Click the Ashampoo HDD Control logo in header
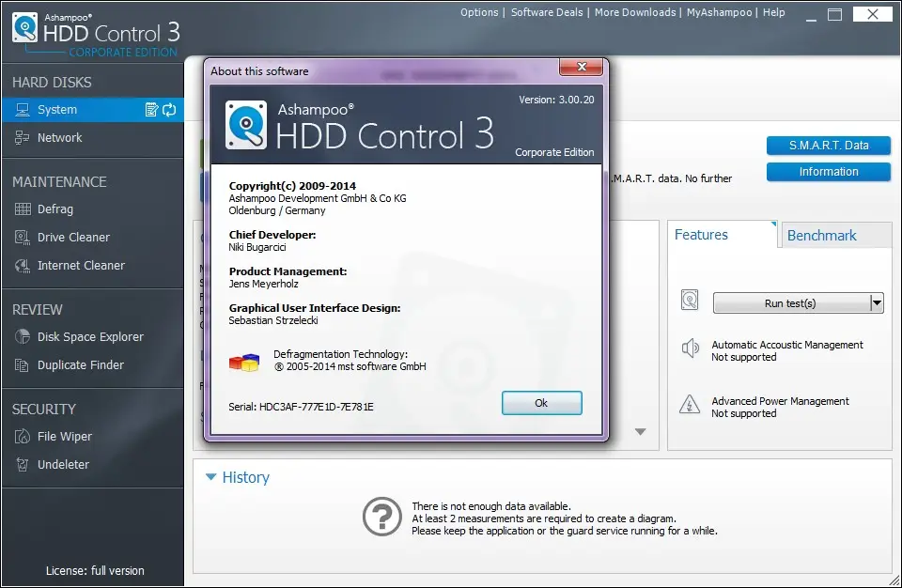This screenshot has height=588, width=902. [25, 27]
